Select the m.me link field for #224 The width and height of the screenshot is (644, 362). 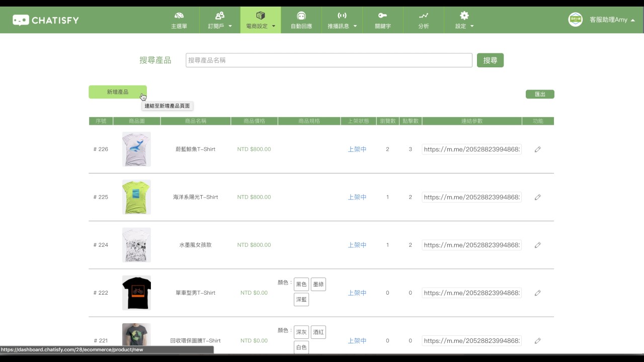pos(472,245)
